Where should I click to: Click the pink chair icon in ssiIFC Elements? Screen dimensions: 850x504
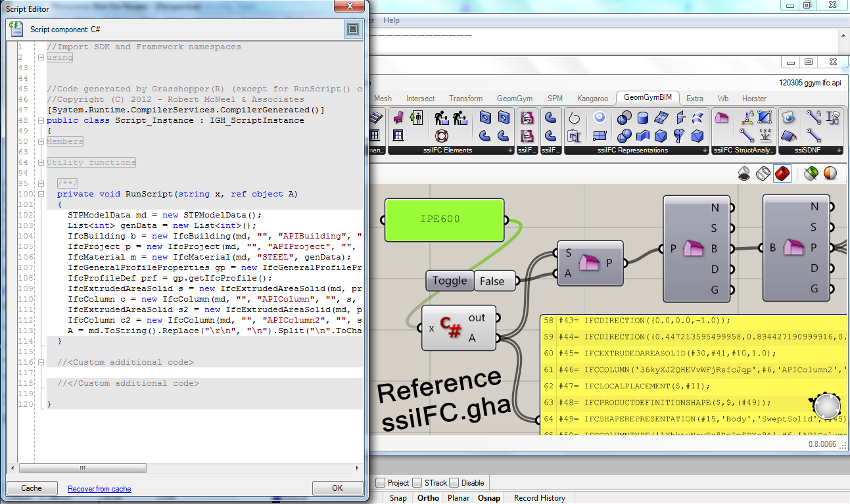398,118
